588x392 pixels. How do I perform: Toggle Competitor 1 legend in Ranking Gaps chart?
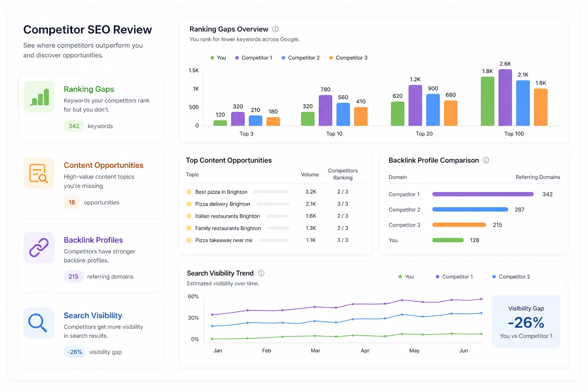254,58
